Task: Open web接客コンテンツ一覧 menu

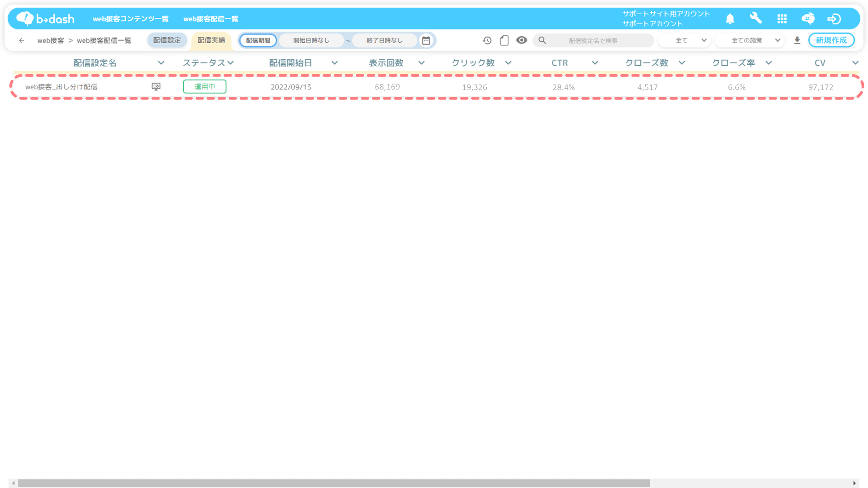Action: point(130,19)
